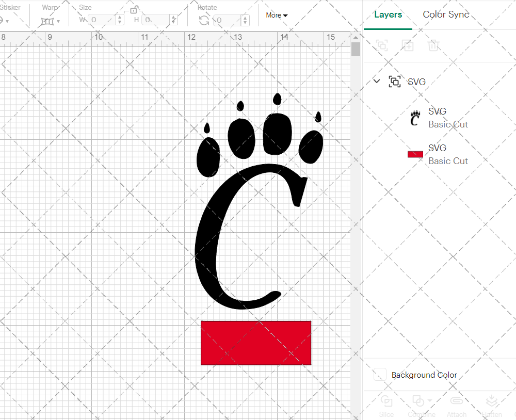Switch to the Color Sync tab
The height and width of the screenshot is (420, 516).
click(445, 14)
